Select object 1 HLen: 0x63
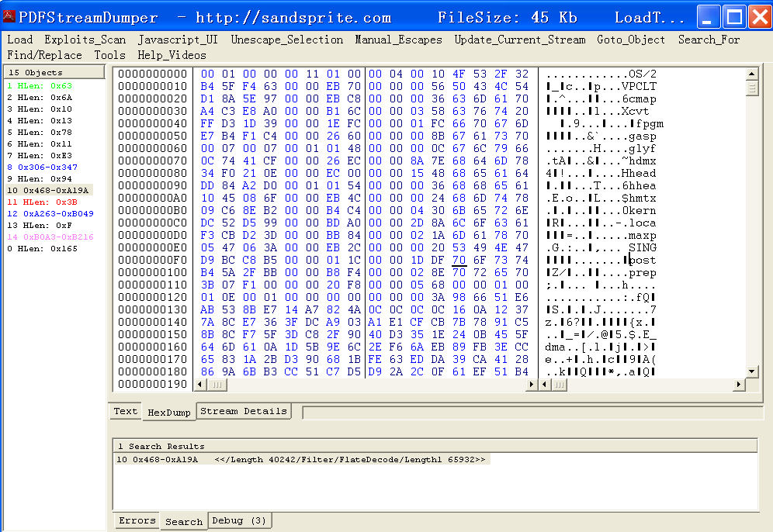The image size is (773, 532). pyautogui.click(x=40, y=86)
